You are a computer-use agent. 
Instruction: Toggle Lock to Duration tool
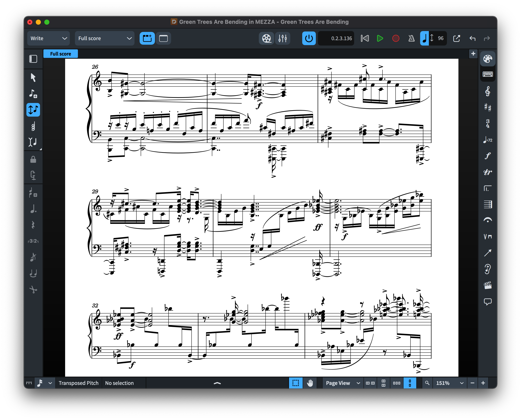(x=33, y=159)
